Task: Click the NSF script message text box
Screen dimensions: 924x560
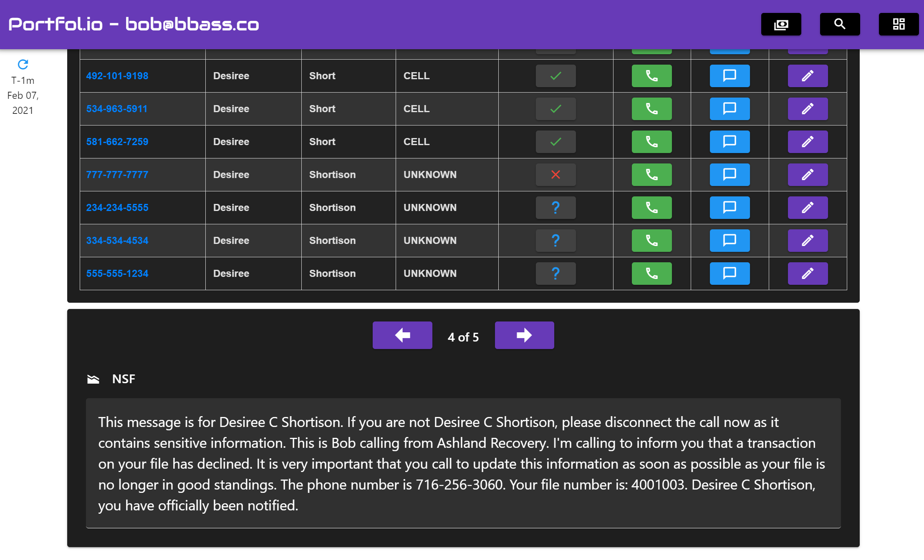Action: (x=463, y=463)
